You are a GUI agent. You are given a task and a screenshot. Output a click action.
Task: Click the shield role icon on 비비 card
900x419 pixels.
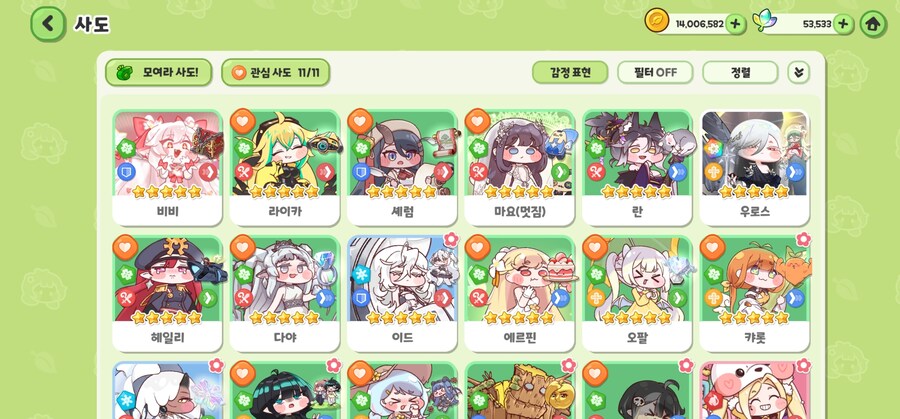126,171
